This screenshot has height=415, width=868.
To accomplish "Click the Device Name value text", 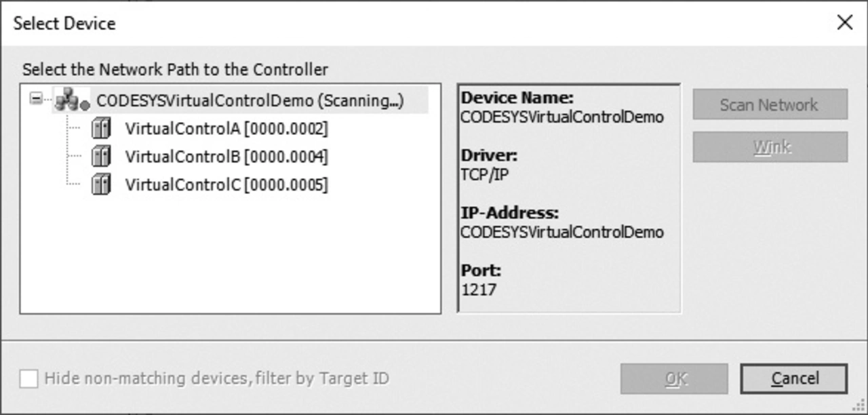I will (562, 117).
